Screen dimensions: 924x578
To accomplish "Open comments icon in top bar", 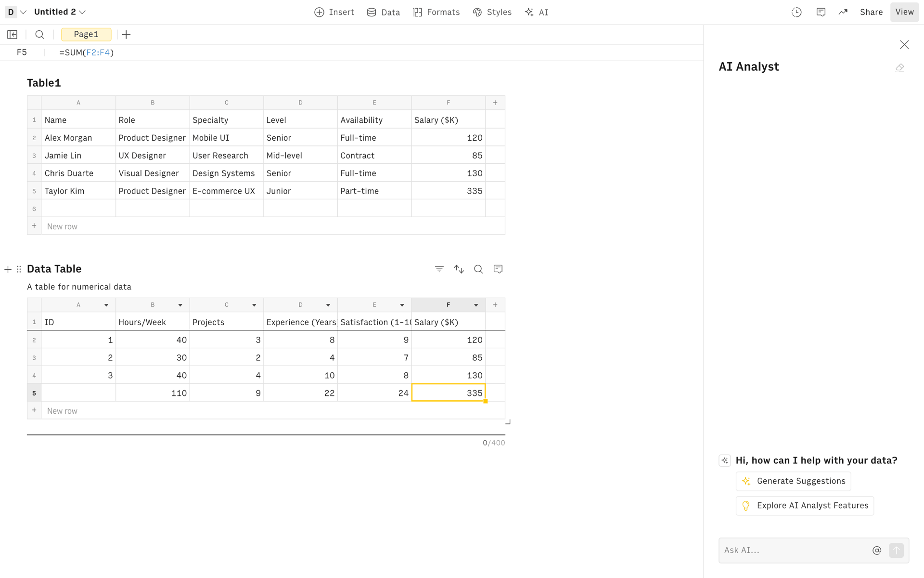I will tap(821, 13).
